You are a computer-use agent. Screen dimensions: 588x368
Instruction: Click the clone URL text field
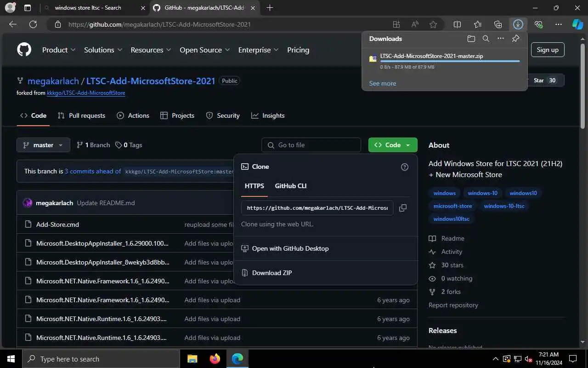click(317, 208)
